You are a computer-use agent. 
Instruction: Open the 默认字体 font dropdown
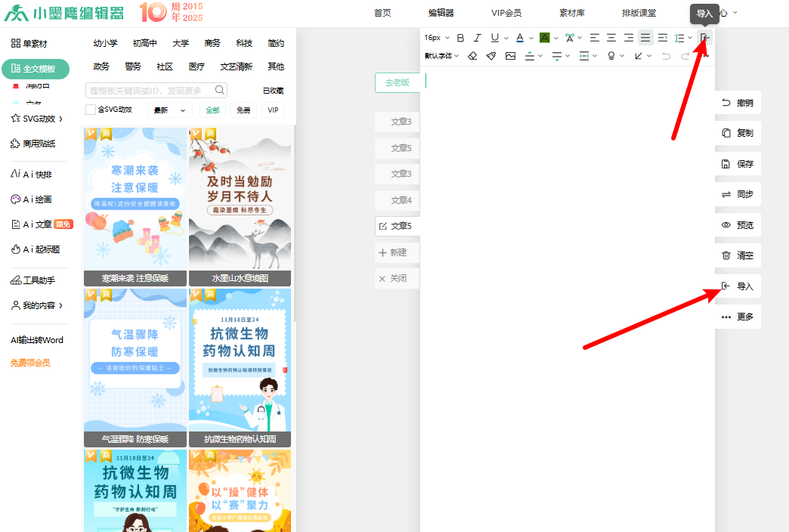[x=442, y=56]
